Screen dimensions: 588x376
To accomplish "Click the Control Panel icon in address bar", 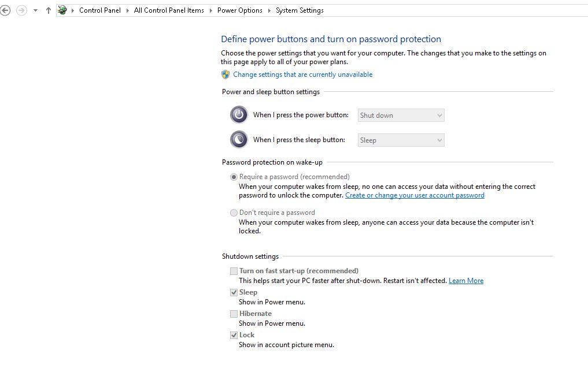I will pos(62,10).
